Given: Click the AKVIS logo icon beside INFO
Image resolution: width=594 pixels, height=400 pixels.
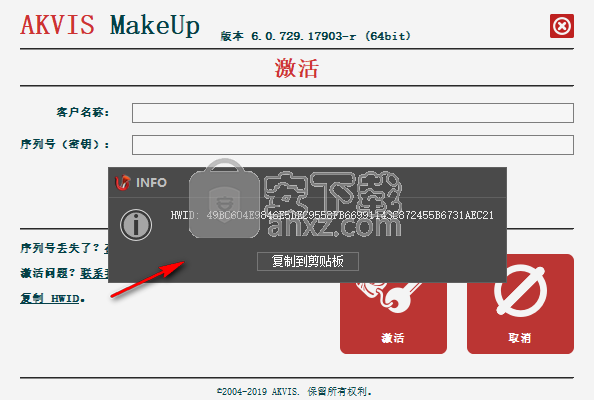Looking at the screenshot, I should coord(123,183).
